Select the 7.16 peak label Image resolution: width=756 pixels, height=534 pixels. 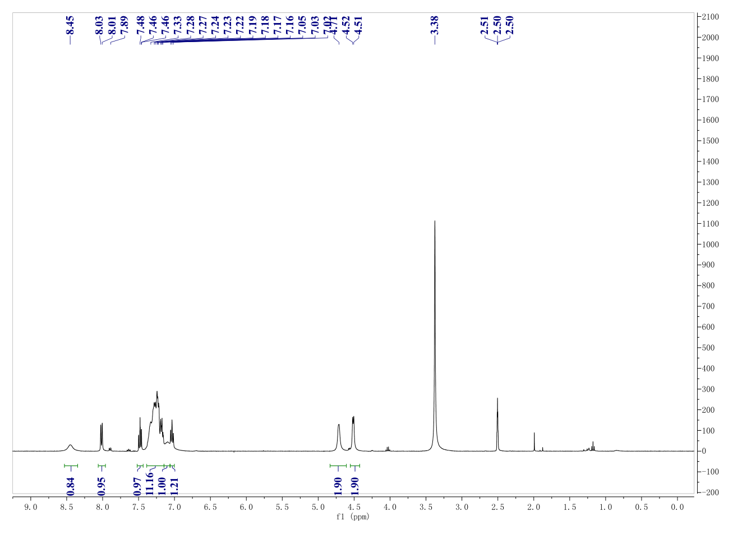click(x=290, y=25)
